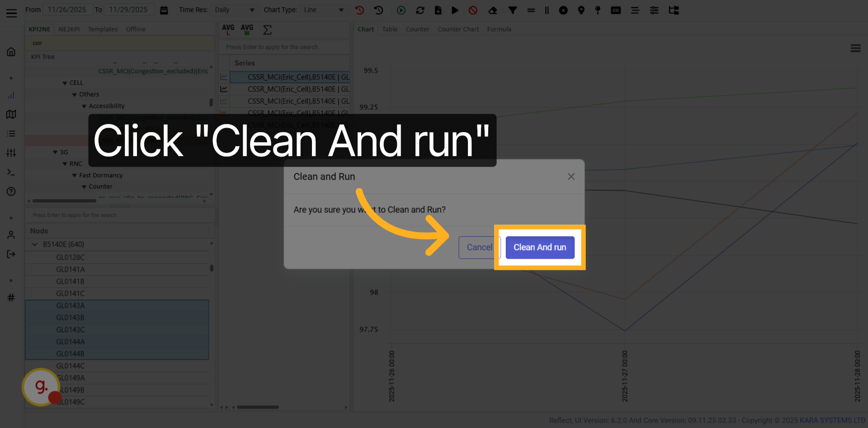Image resolution: width=868 pixels, height=428 pixels.
Task: Open the KARA SYSTEMS LTD link
Action: (832, 420)
